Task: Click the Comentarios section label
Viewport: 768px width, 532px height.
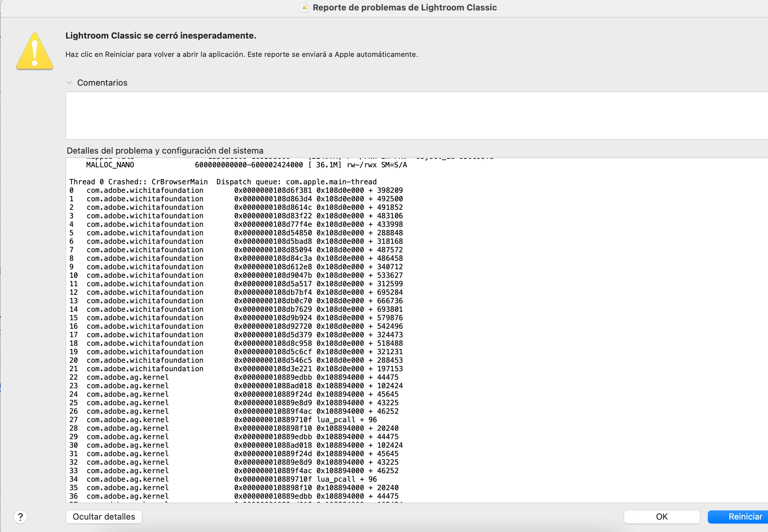Action: [102, 83]
